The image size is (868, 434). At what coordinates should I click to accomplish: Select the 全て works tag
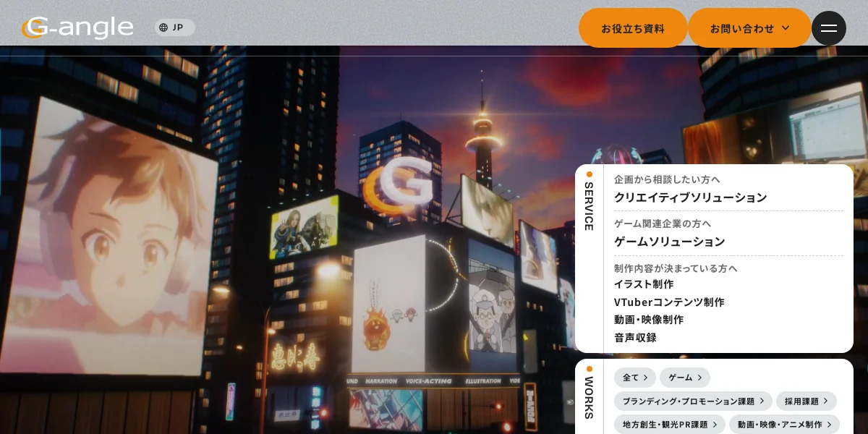[x=635, y=378]
